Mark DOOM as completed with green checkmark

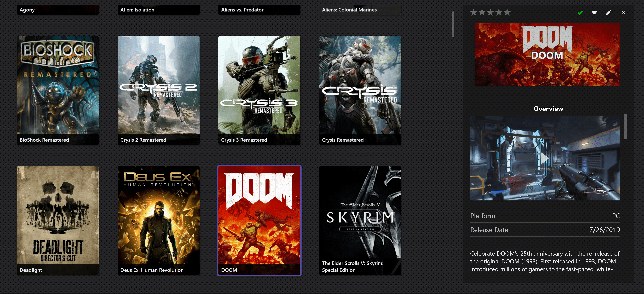pyautogui.click(x=580, y=12)
